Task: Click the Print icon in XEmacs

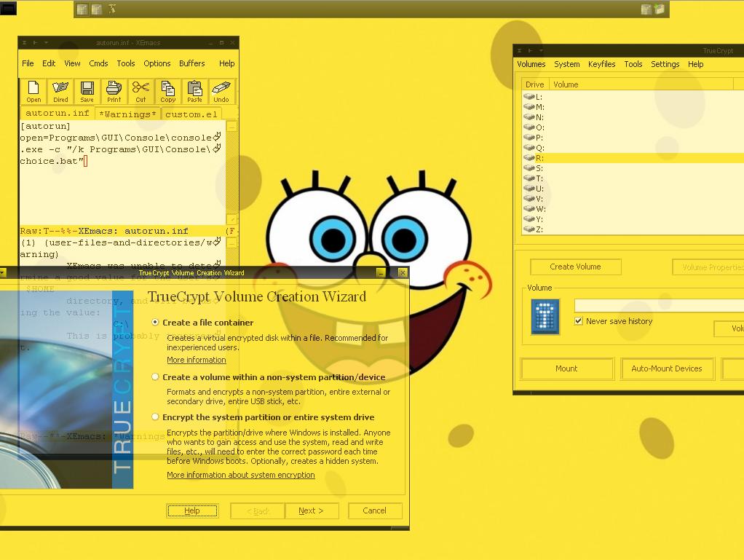Action: [x=114, y=92]
